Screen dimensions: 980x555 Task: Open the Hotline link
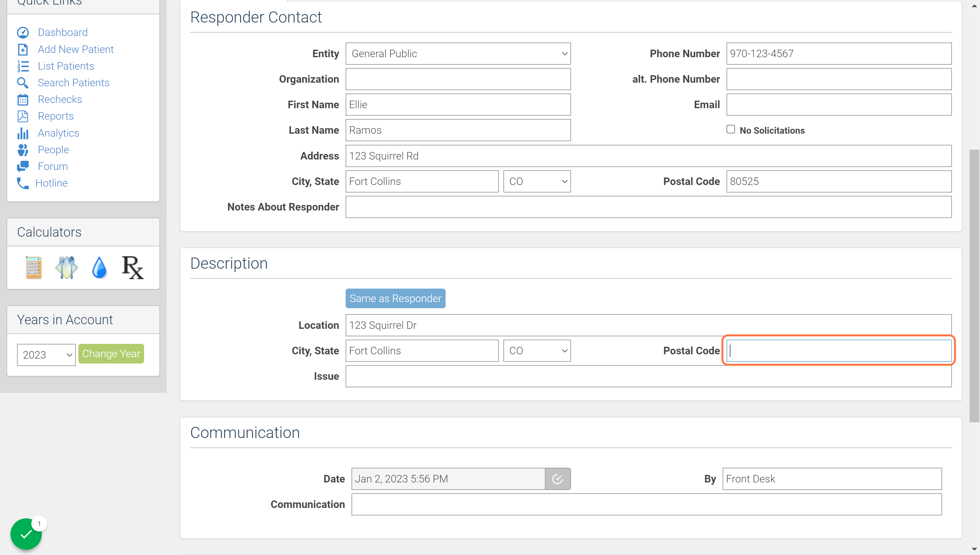pyautogui.click(x=51, y=183)
